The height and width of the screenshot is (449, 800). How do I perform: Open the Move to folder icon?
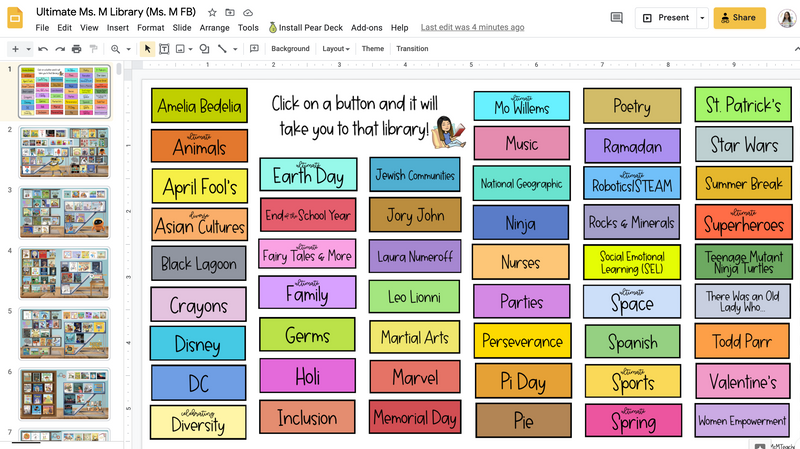[x=230, y=12]
